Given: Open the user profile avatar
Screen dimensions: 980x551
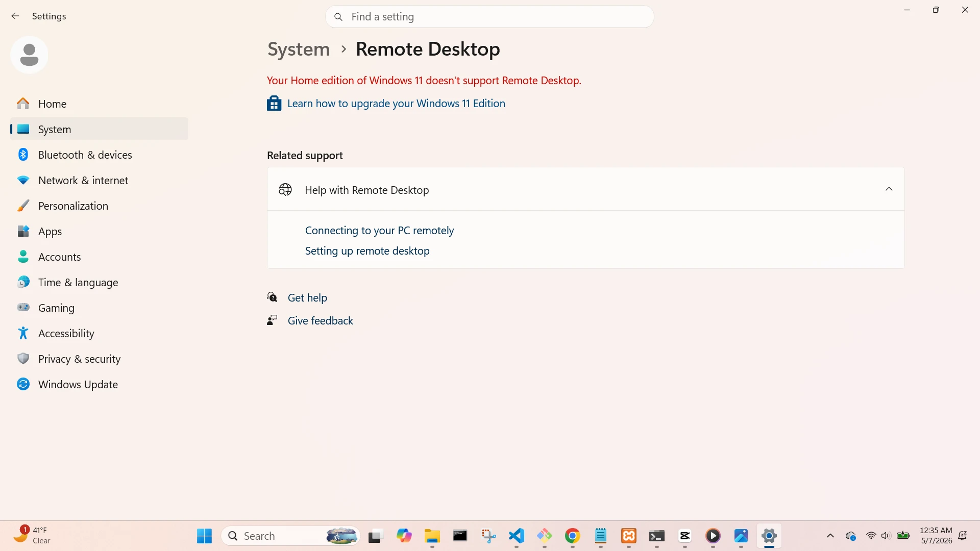Looking at the screenshot, I should click(29, 55).
